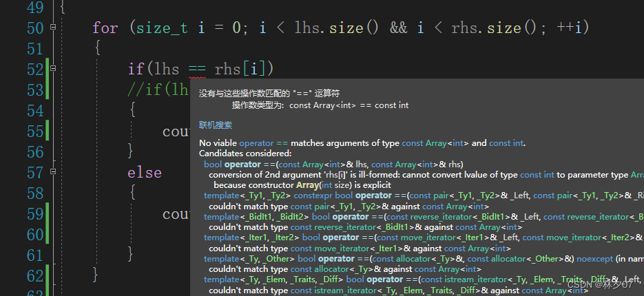Click the 'template<_Ty, _Other>' allocator candidate
This screenshot has height=296, width=644.
(x=424, y=259)
